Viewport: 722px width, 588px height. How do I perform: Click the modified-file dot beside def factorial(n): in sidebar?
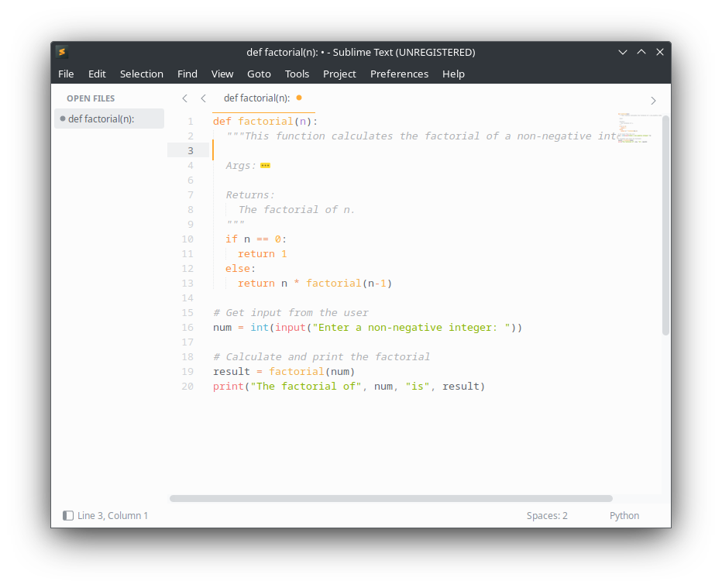click(62, 119)
